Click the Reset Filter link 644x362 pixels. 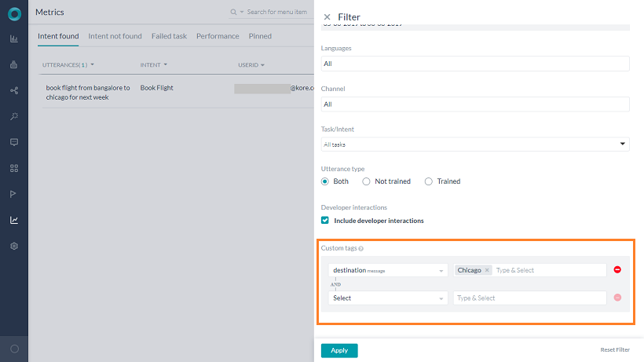click(x=614, y=350)
